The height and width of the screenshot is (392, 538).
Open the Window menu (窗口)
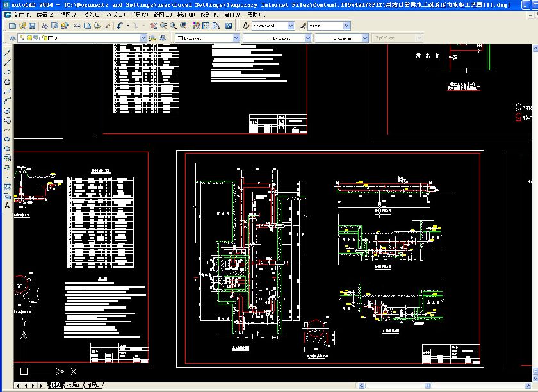pyautogui.click(x=233, y=15)
